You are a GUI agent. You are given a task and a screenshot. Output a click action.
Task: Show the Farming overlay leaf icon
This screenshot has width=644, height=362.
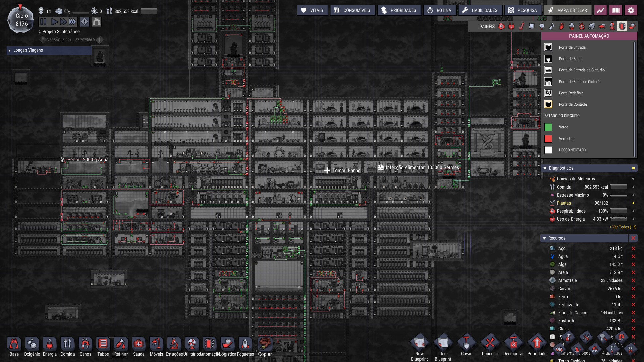[592, 26]
